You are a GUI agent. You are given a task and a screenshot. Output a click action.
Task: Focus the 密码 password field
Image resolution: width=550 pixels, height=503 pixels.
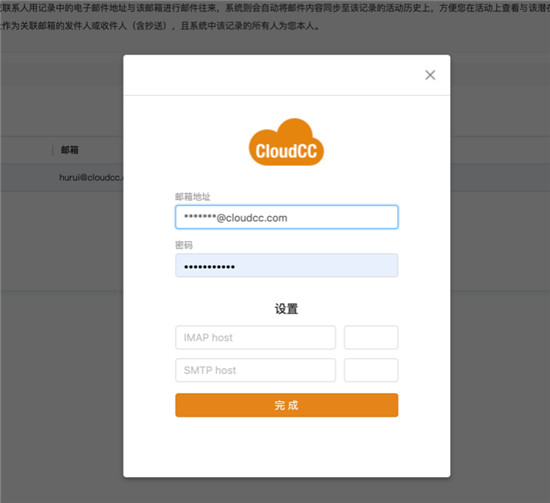point(287,266)
